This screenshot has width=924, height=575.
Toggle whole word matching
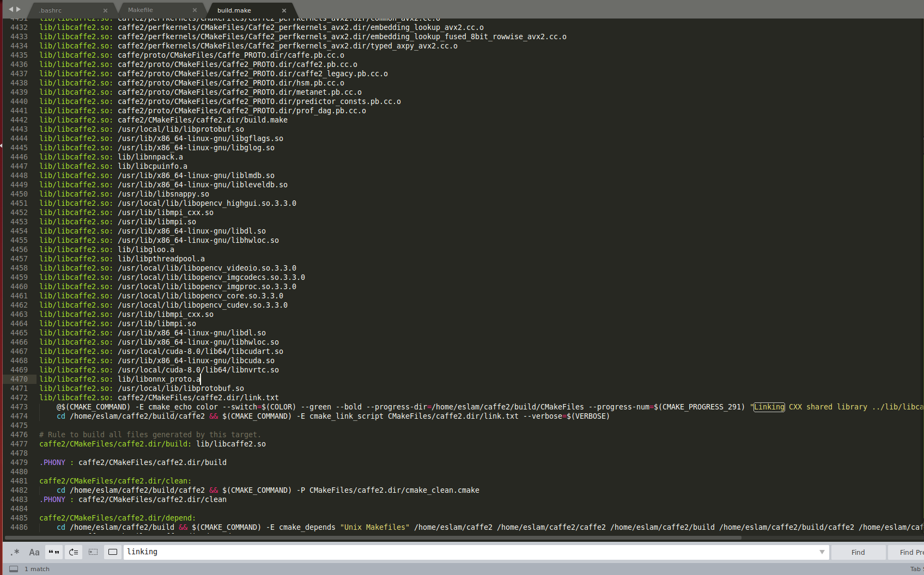(x=53, y=552)
